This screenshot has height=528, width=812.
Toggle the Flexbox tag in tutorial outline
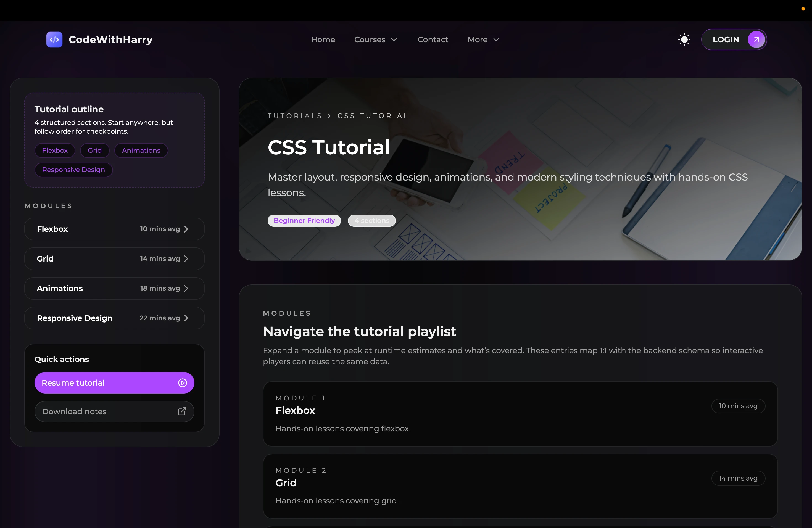pos(55,150)
